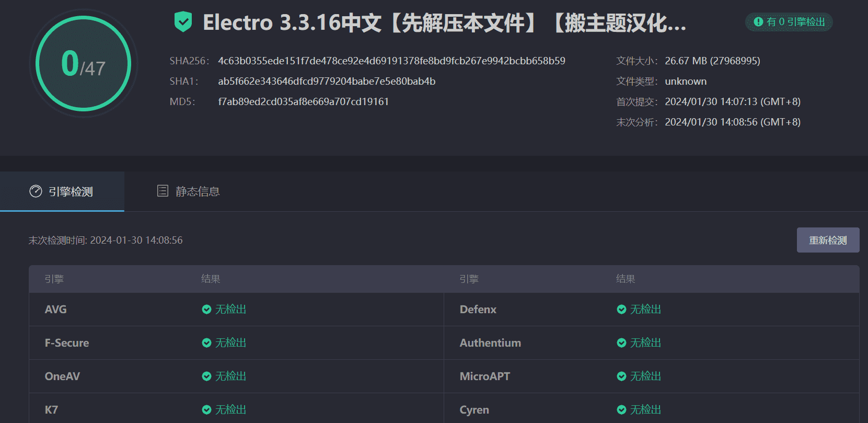This screenshot has height=423, width=868.
Task: Click the 末次检测时间 timestamp line
Action: click(x=106, y=241)
